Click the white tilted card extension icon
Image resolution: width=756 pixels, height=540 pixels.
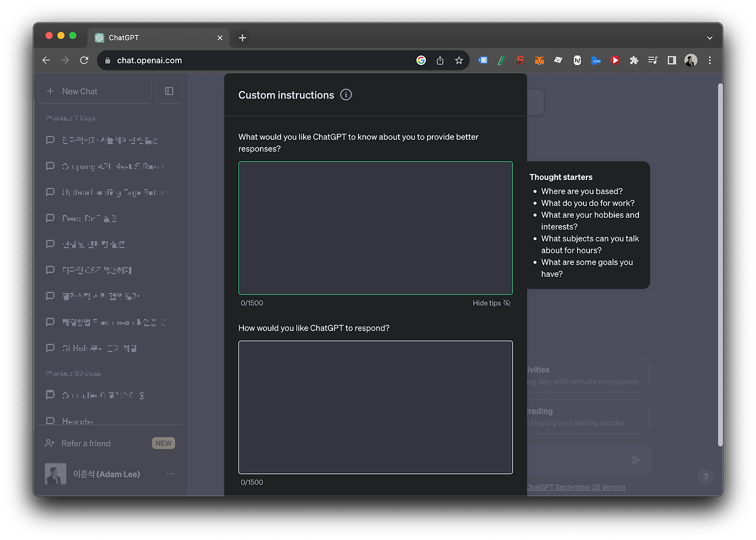click(x=558, y=60)
